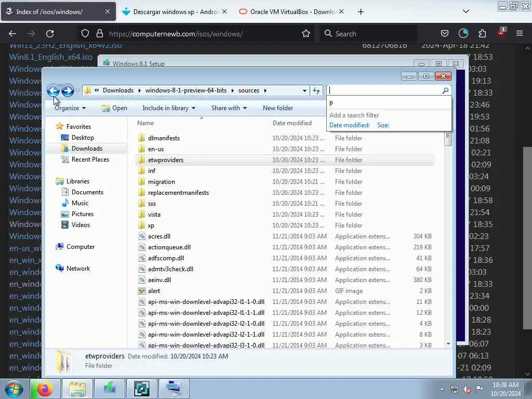Viewport: 532px width, 399px height.
Task: Select recent search suggestion p
Action: tap(389, 102)
